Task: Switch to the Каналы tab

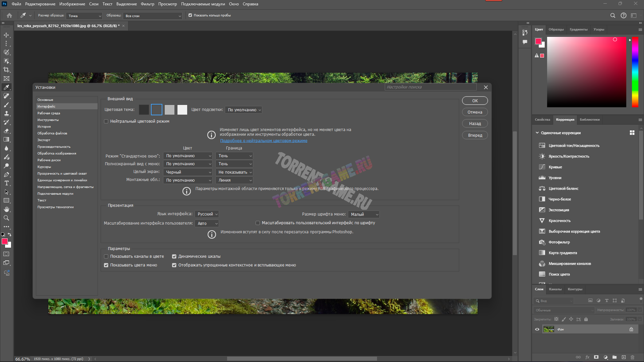Action: (555, 289)
